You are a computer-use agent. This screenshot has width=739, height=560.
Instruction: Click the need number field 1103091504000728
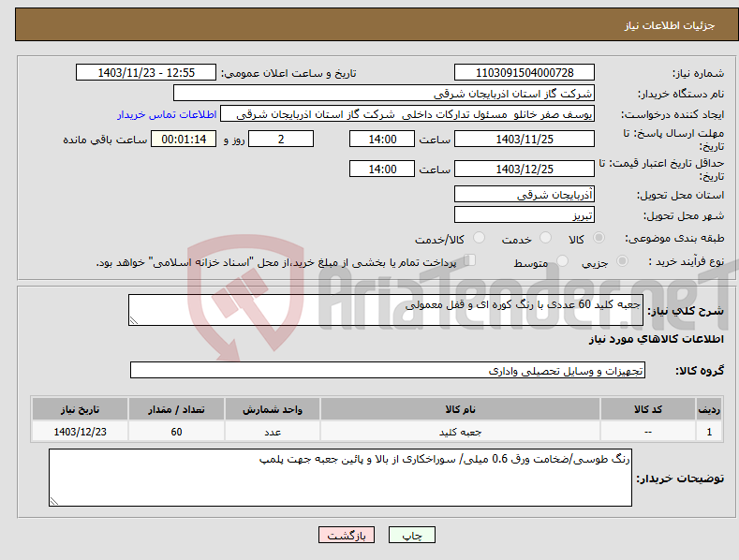pos(525,73)
